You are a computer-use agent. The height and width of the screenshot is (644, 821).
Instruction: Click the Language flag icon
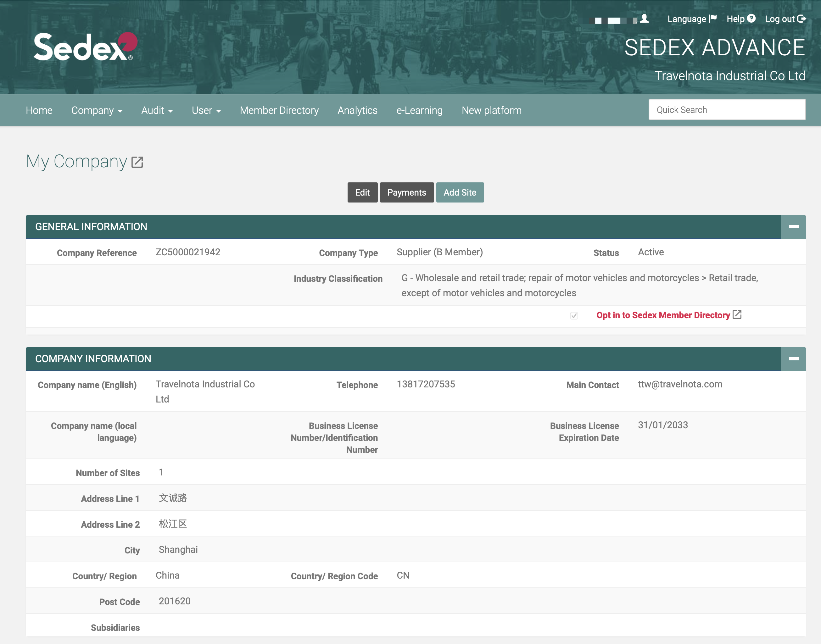[713, 19]
